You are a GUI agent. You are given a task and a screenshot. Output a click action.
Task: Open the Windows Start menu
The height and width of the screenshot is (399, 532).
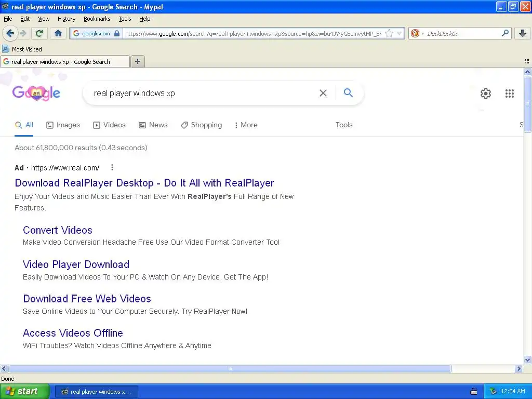(x=24, y=392)
